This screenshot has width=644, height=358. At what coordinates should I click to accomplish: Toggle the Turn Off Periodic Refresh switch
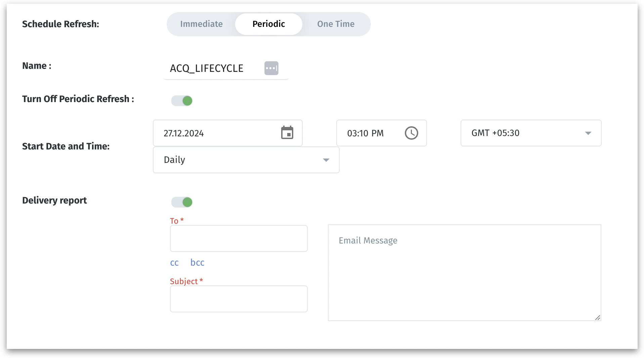[182, 101]
